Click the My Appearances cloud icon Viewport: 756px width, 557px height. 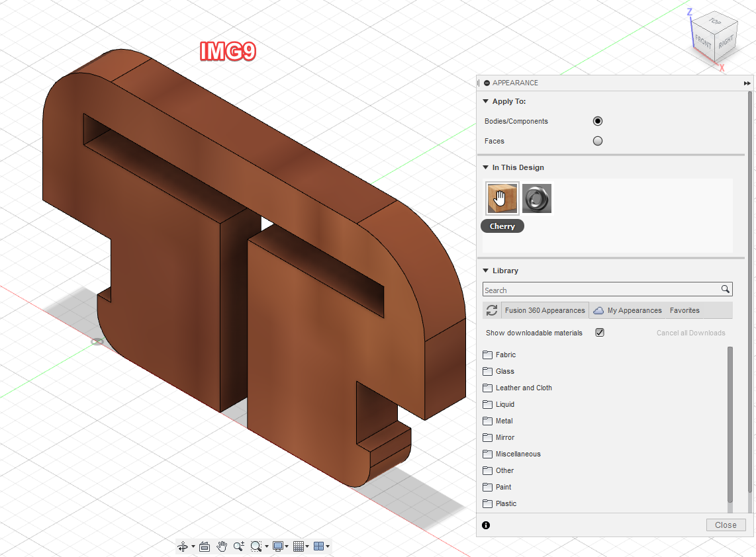point(598,310)
